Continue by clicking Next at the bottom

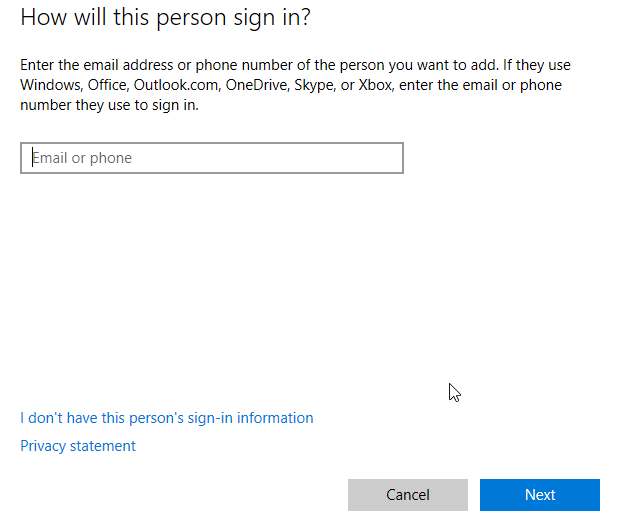coord(540,495)
